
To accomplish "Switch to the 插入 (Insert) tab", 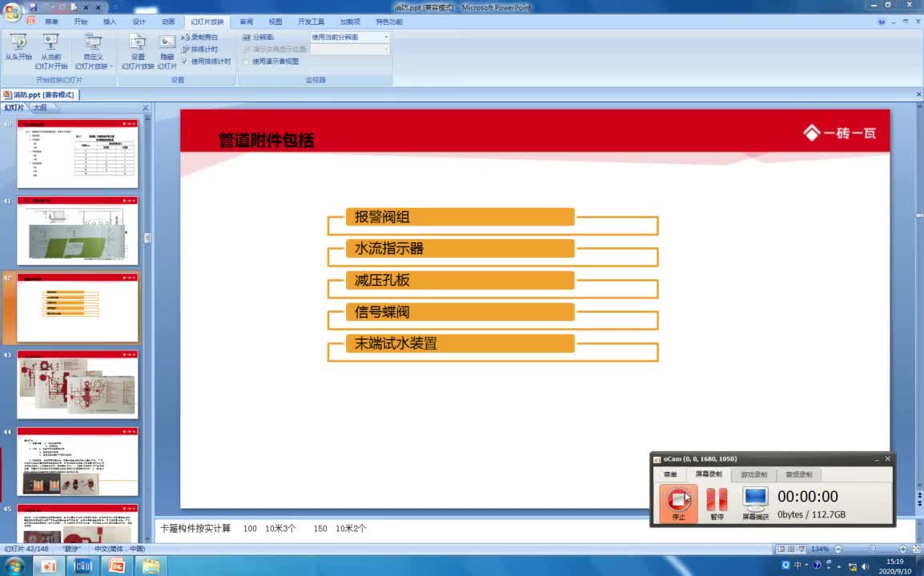I will (110, 22).
